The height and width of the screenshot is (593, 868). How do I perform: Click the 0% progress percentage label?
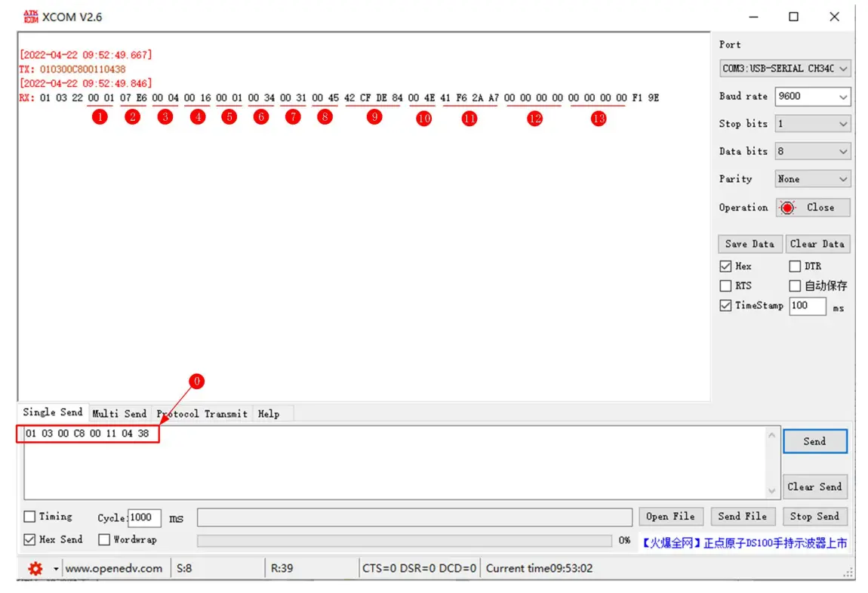coord(624,540)
